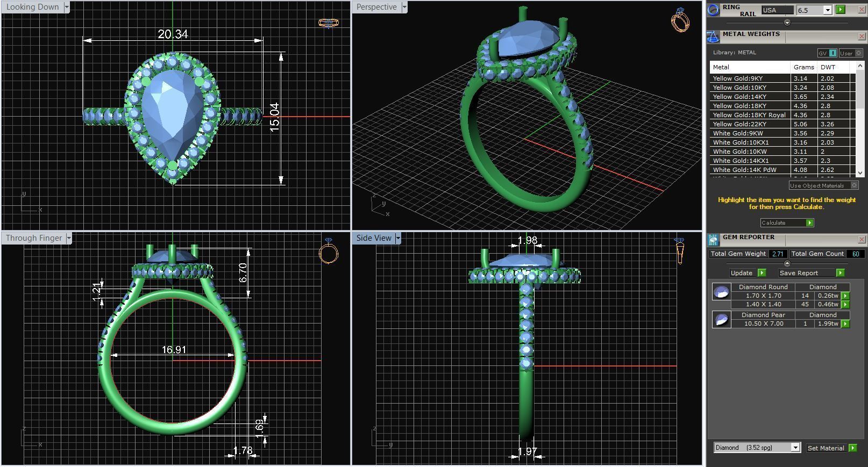Viewport: 868px width, 467px height.
Task: Select the Perspective viewport title
Action: point(376,7)
